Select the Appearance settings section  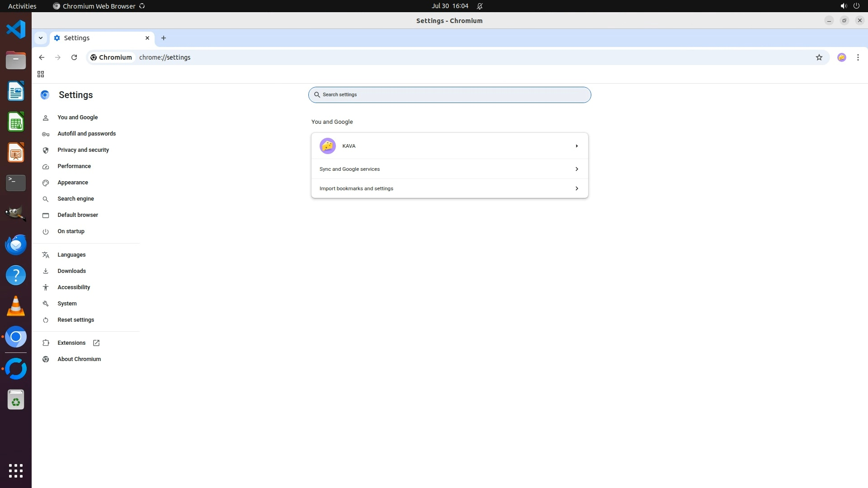[x=73, y=183]
